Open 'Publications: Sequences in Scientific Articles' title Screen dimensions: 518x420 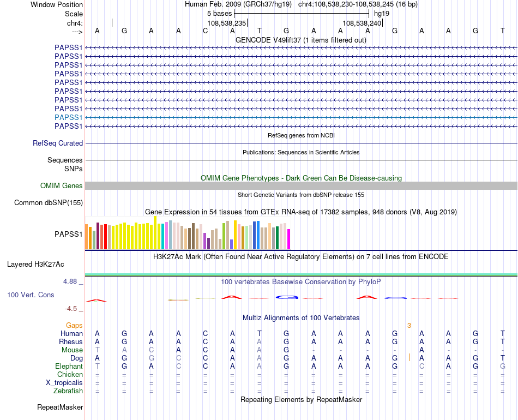tap(301, 152)
